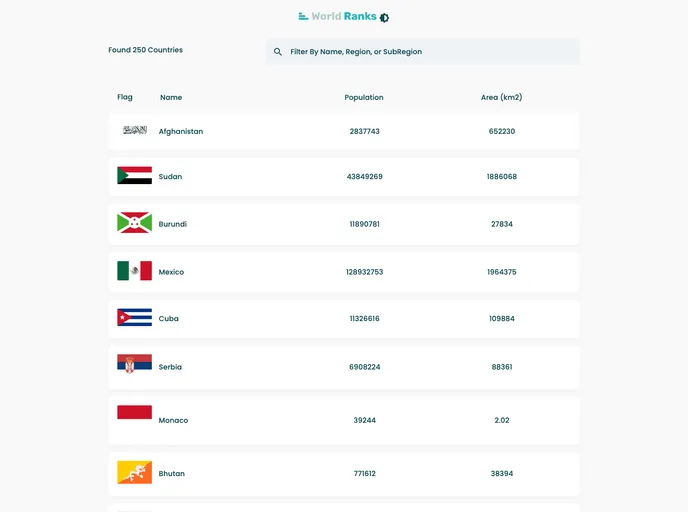Click the search magnifier icon
The image size is (688, 512).
tap(278, 52)
